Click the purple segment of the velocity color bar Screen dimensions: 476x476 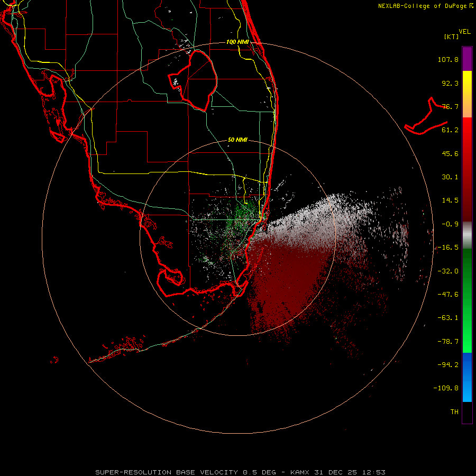[x=467, y=59]
